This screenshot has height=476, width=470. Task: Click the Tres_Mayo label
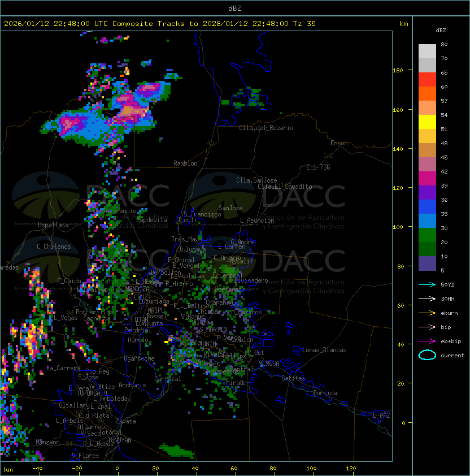(186, 239)
